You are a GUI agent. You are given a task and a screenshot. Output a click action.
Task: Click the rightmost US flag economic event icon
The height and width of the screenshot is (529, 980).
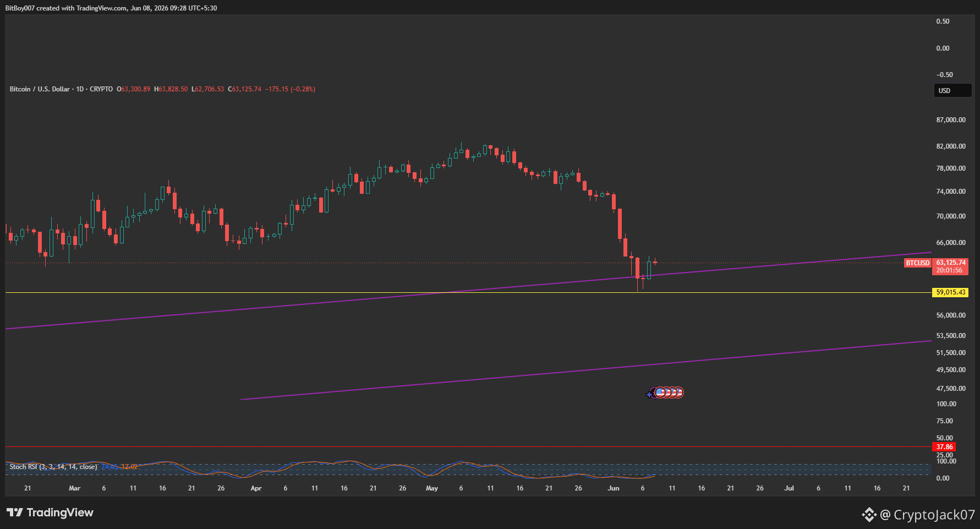[x=678, y=392]
